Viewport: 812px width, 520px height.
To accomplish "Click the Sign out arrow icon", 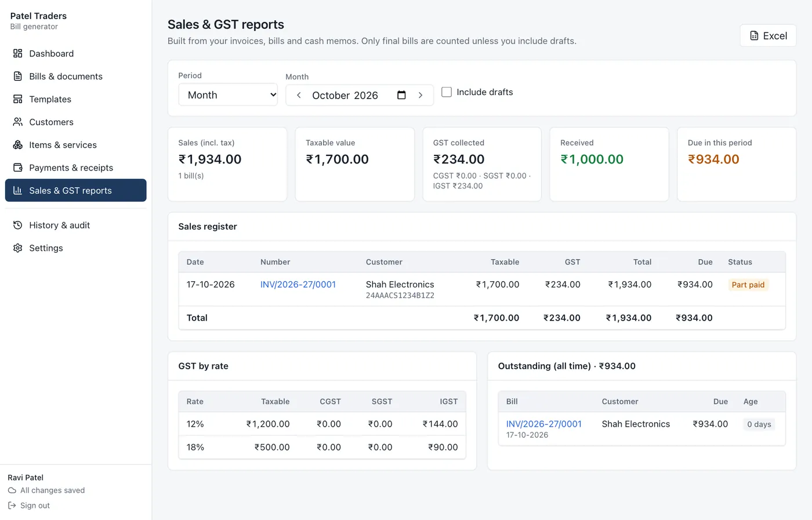I will pyautogui.click(x=12, y=506).
